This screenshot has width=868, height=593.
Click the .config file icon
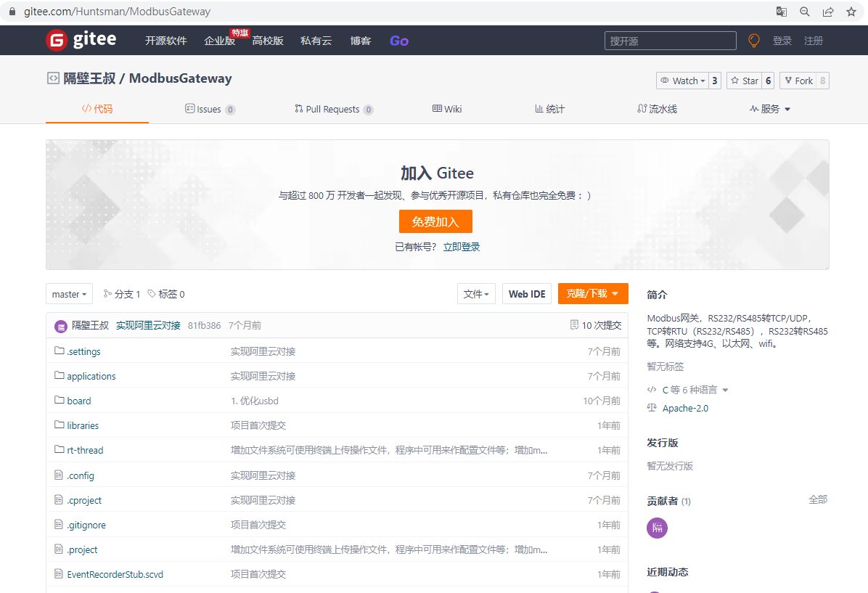tap(59, 475)
